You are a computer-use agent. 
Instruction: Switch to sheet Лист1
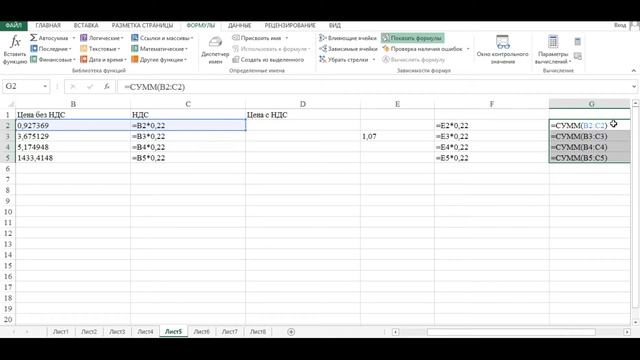click(61, 332)
